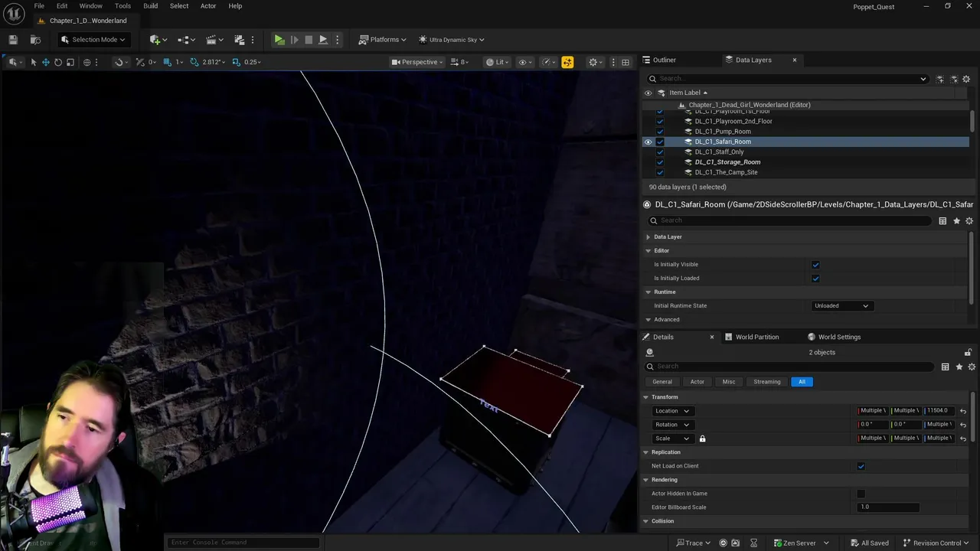Open the Build menu
The height and width of the screenshot is (551, 980).
pos(151,6)
